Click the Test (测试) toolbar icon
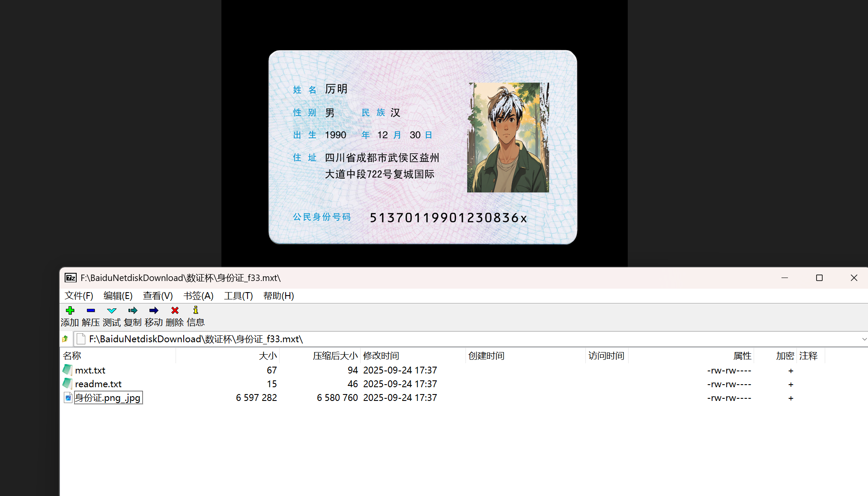868x496 pixels. 112,311
